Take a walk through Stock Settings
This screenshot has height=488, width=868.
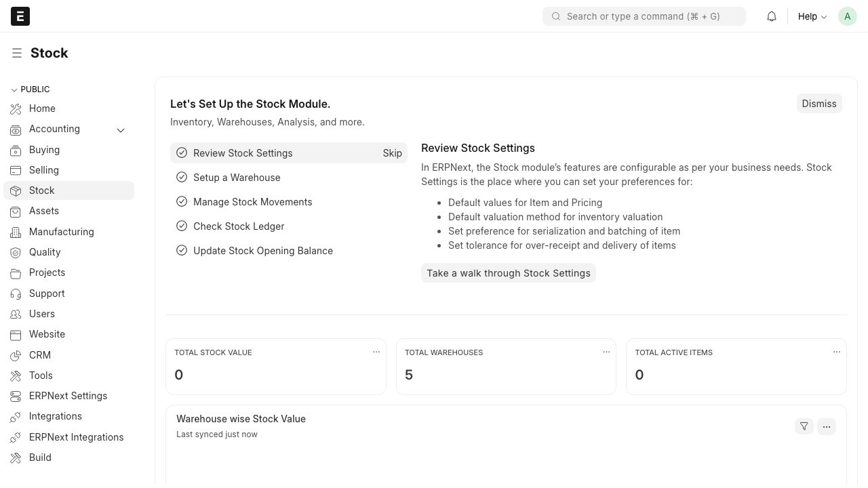click(x=509, y=273)
